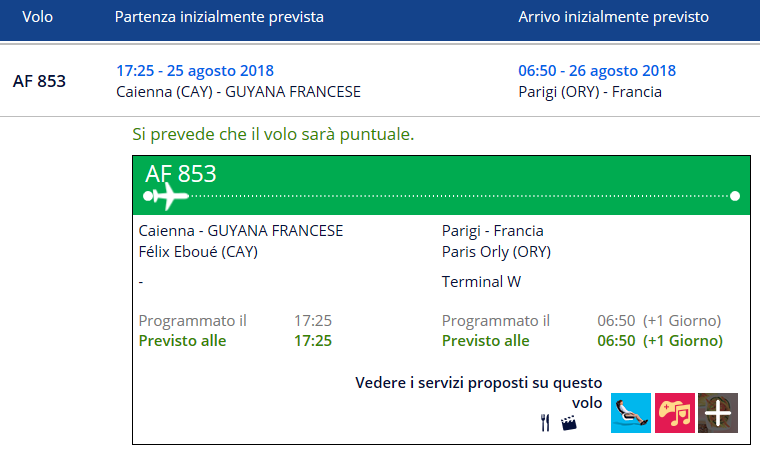This screenshot has width=760, height=451.
Task: Open the entertainment gamepad music icon
Action: (675, 413)
